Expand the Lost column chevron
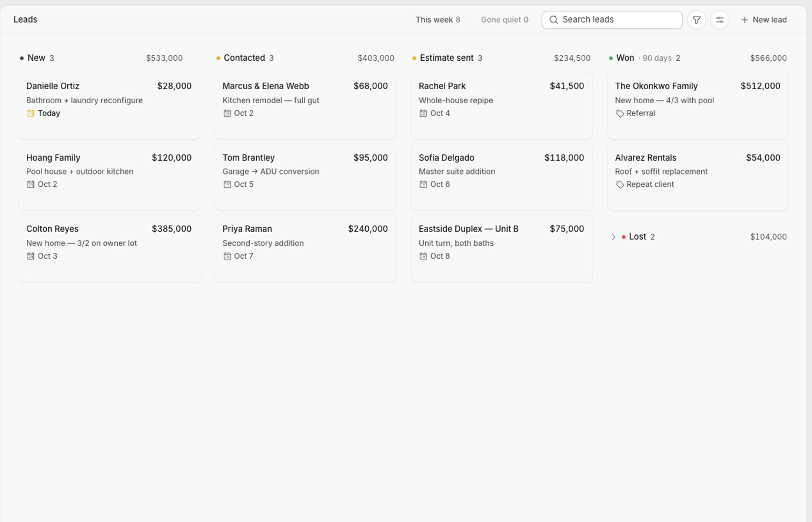The image size is (812, 522). coord(613,237)
